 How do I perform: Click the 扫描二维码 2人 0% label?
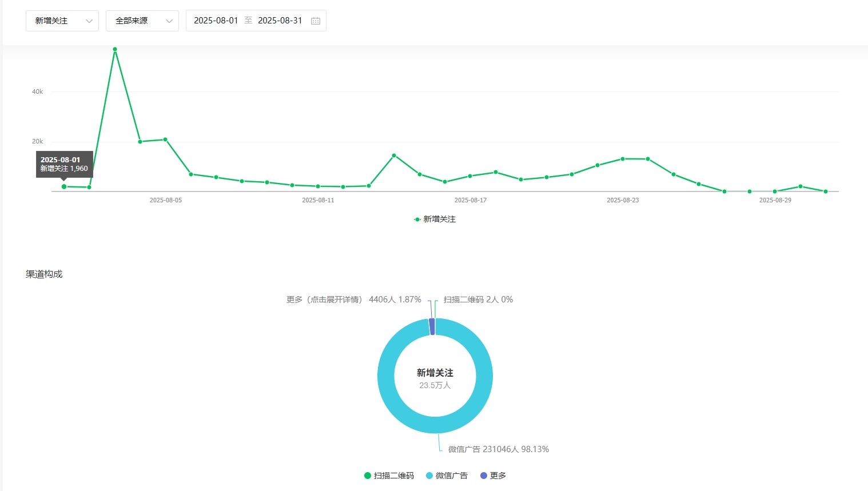(478, 300)
